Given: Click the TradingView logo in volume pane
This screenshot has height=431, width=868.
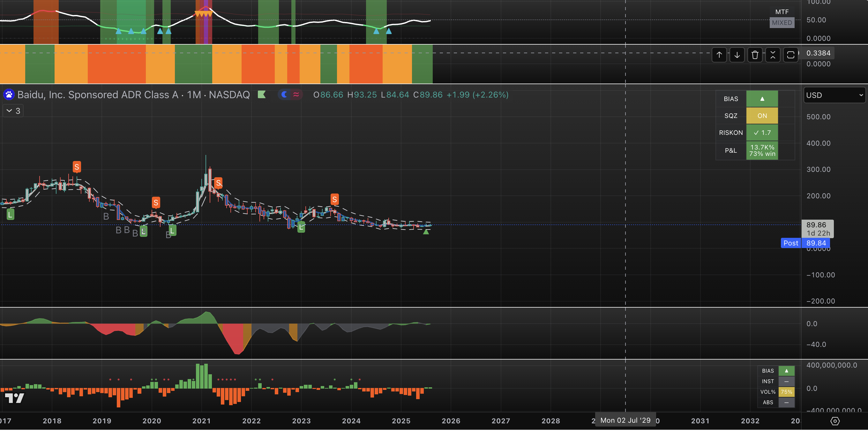Looking at the screenshot, I should pos(14,398).
